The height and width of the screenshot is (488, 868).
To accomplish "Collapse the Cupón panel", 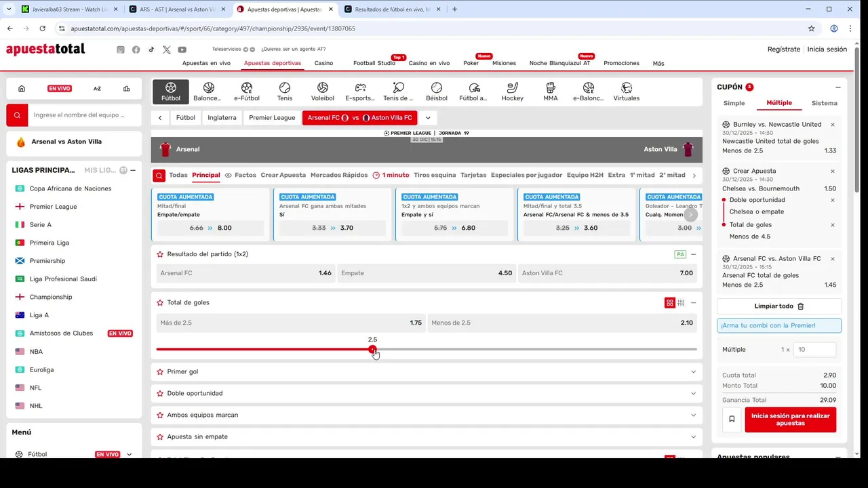I will [838, 87].
